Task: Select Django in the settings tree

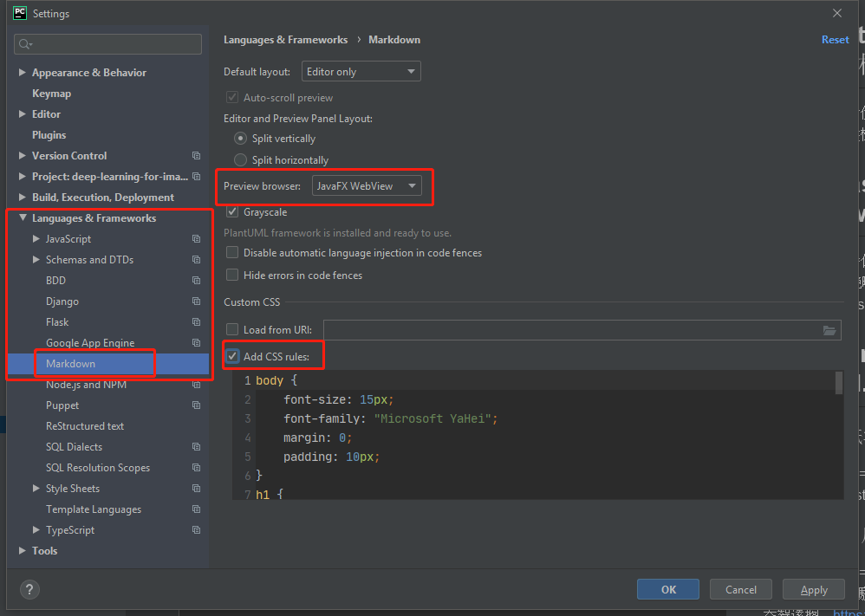Action: tap(62, 302)
